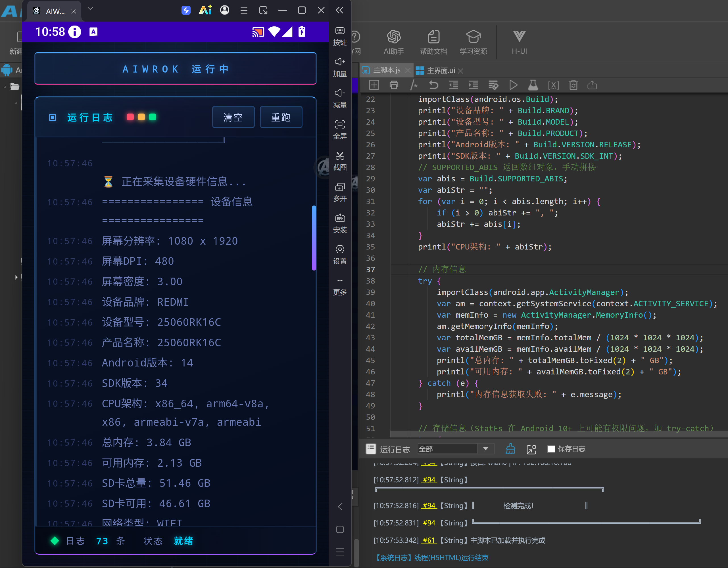Expand the emulator tab list chevron
The width and height of the screenshot is (728, 568).
click(90, 9)
